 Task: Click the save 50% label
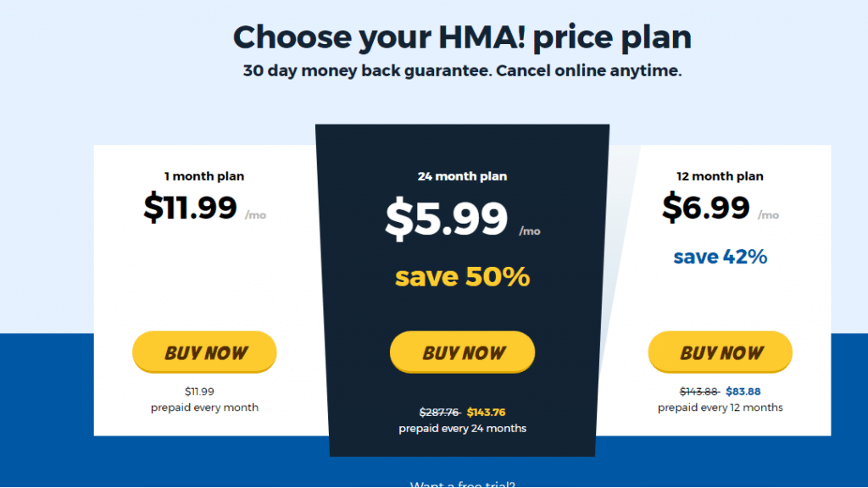pos(462,277)
